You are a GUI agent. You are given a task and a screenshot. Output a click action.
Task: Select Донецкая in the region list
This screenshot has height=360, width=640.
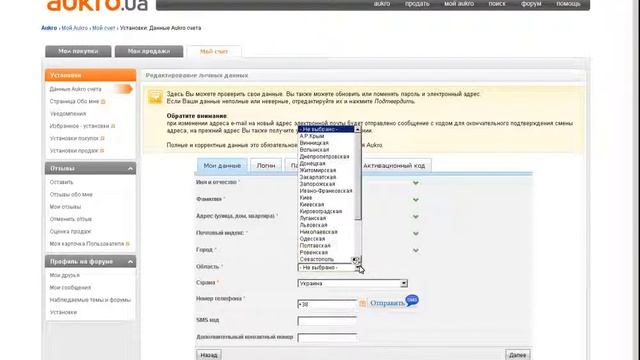312,163
